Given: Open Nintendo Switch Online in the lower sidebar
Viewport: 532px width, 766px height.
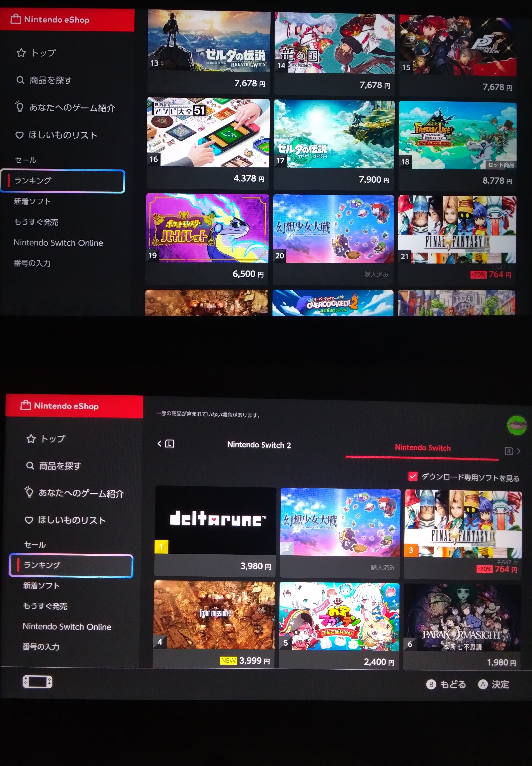Looking at the screenshot, I should (67, 627).
